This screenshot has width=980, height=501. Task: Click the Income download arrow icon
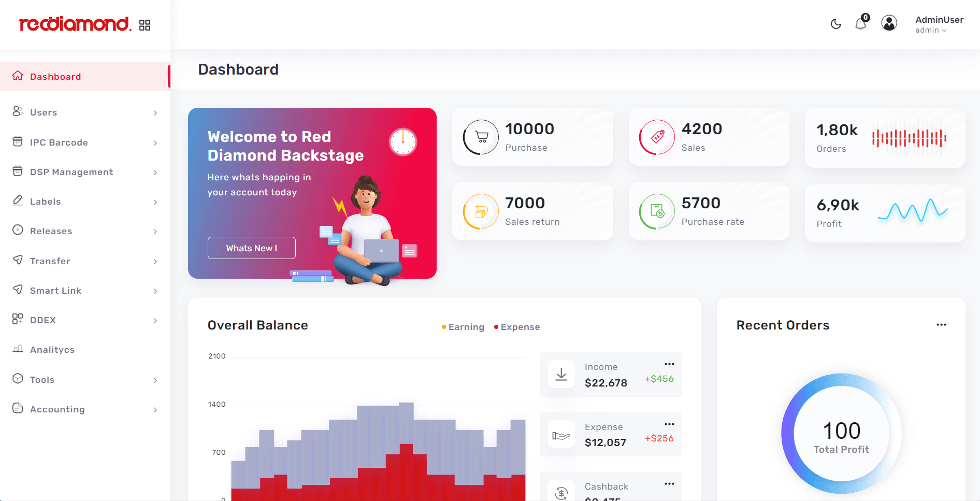point(561,374)
